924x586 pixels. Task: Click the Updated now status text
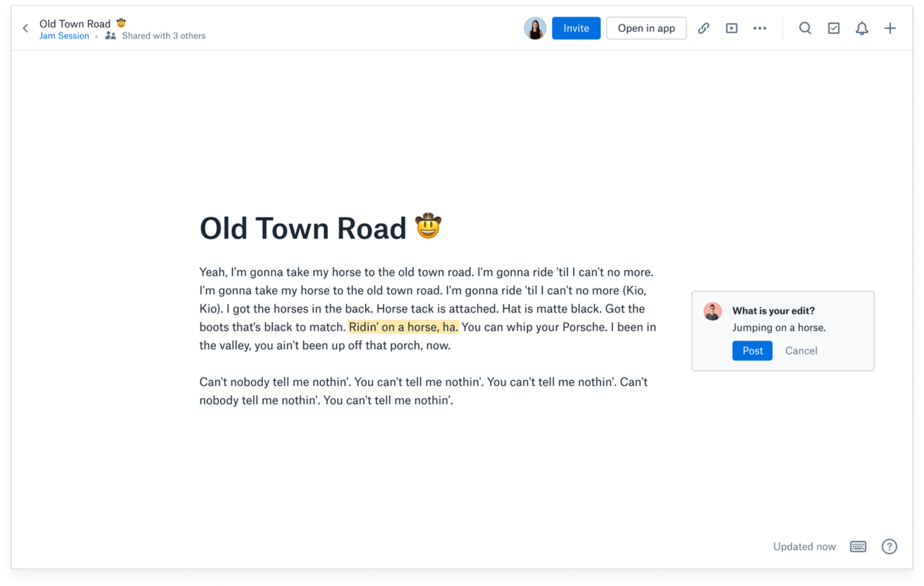(804, 546)
